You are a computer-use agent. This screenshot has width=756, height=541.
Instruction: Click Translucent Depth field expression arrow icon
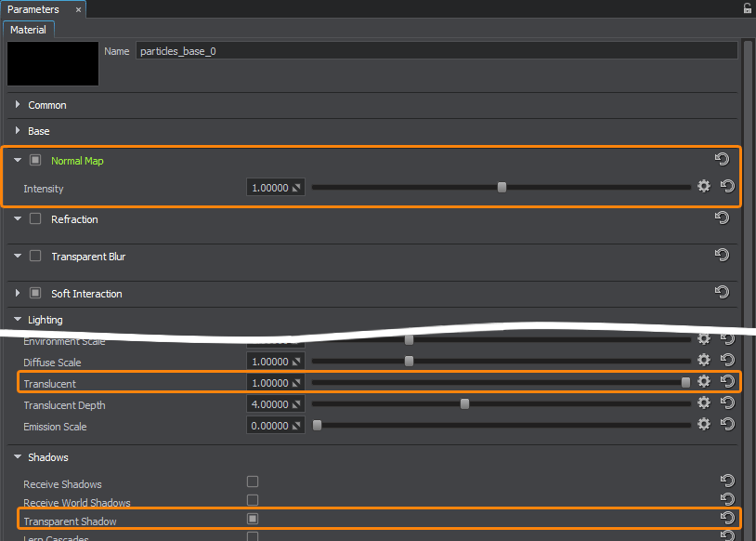tap(296, 404)
